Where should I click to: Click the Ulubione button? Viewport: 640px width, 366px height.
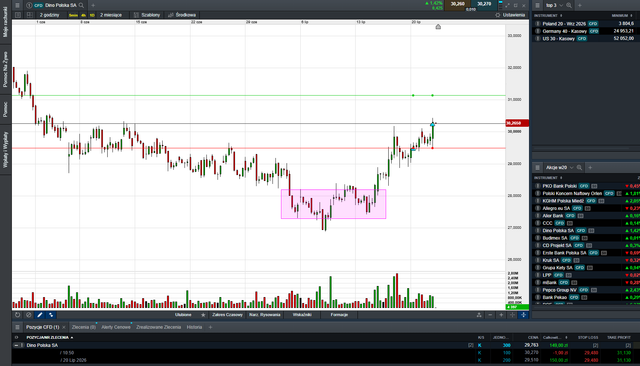click(x=183, y=315)
